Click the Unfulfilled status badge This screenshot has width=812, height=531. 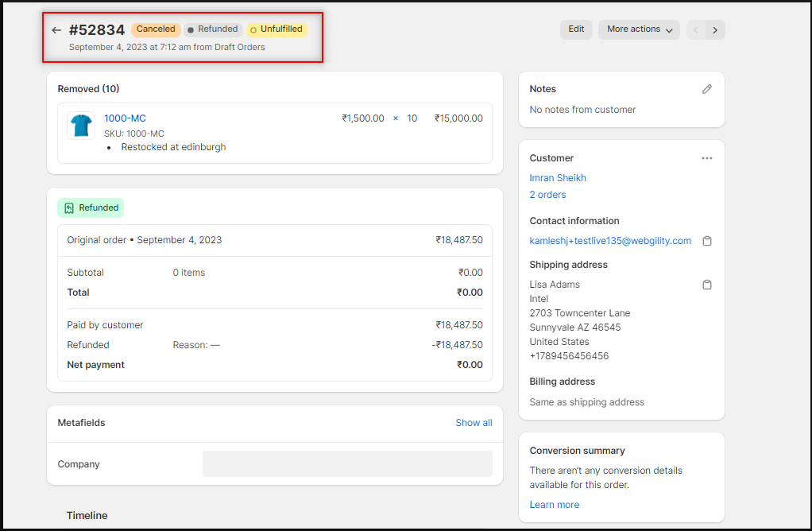coord(276,29)
